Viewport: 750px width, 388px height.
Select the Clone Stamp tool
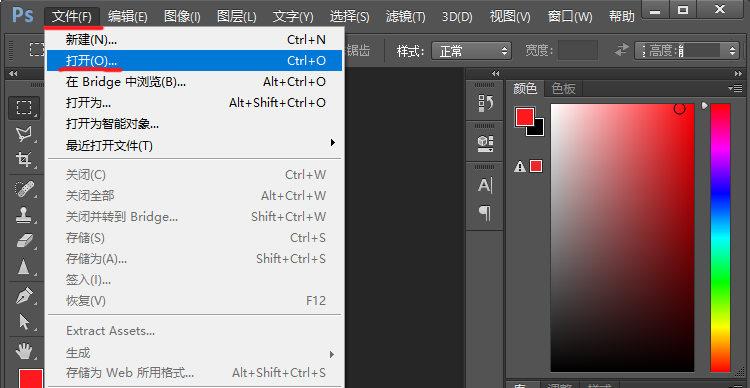tap(24, 215)
